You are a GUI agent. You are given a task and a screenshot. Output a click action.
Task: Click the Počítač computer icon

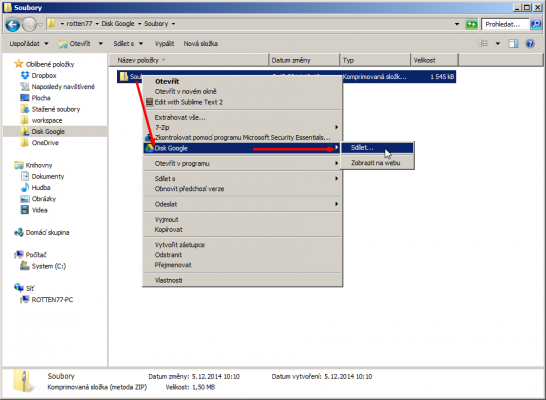point(18,254)
